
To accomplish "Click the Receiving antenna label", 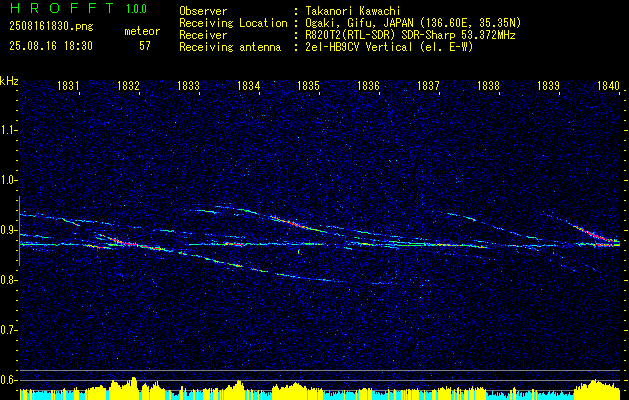I will (230, 47).
